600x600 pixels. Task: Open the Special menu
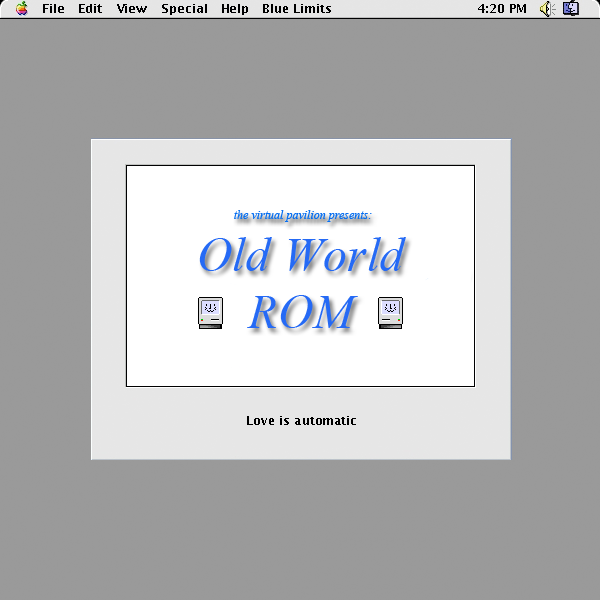click(x=184, y=9)
